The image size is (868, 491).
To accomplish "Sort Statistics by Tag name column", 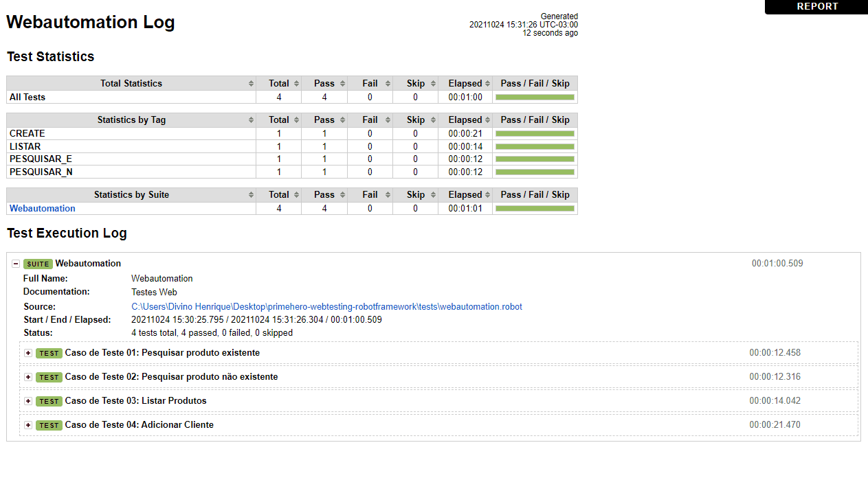I will point(131,119).
